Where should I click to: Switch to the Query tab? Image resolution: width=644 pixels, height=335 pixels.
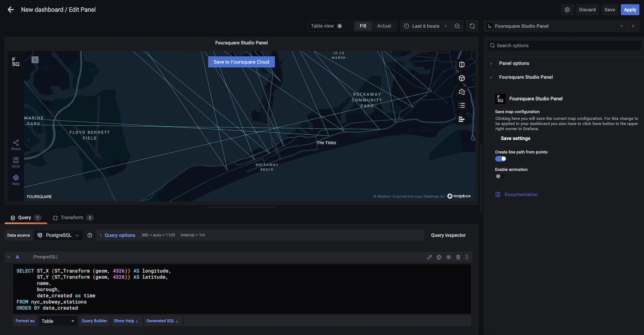(25, 218)
